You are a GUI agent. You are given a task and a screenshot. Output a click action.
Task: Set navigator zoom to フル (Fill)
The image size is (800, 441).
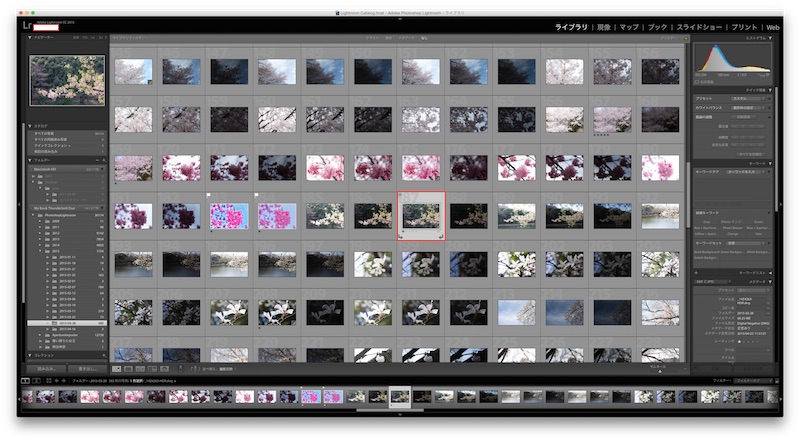pyautogui.click(x=85, y=37)
